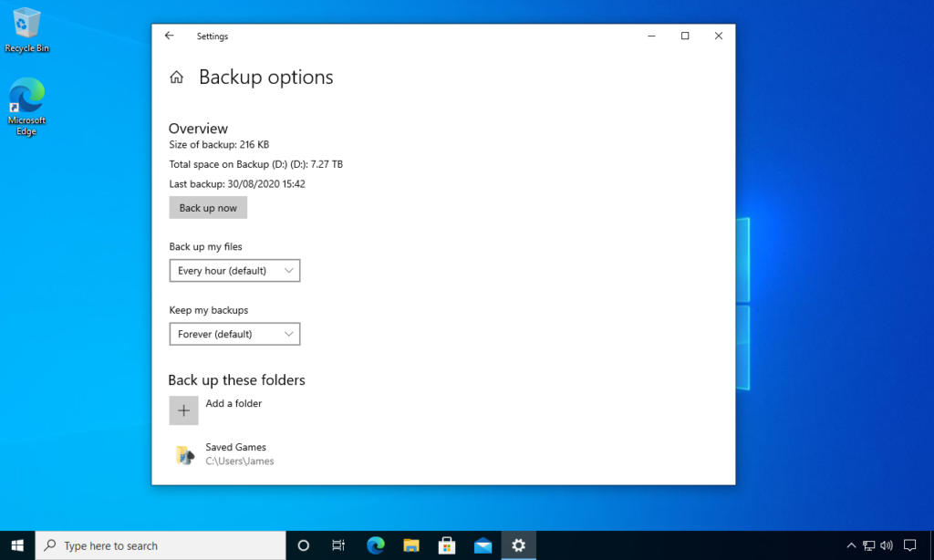Click the volume icon in the system tray
This screenshot has height=560, width=934.
pos(885,544)
